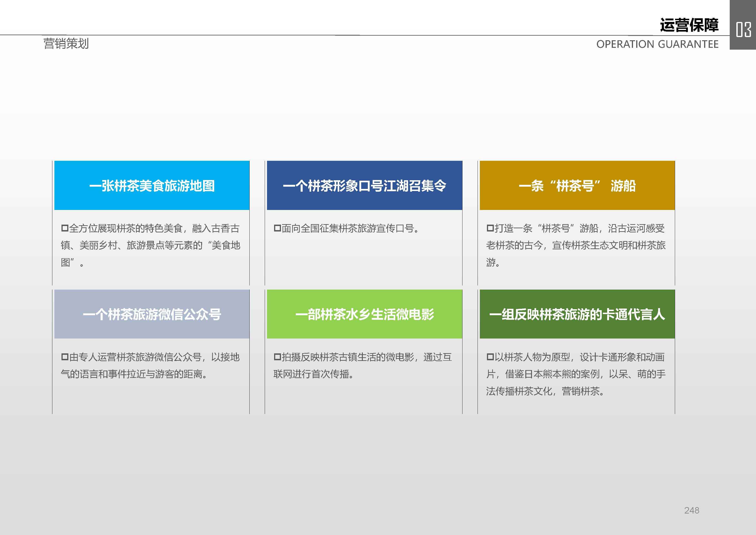Click the OPERATION GUARANTEE subtitle text
The height and width of the screenshot is (535, 756).
pyautogui.click(x=657, y=44)
